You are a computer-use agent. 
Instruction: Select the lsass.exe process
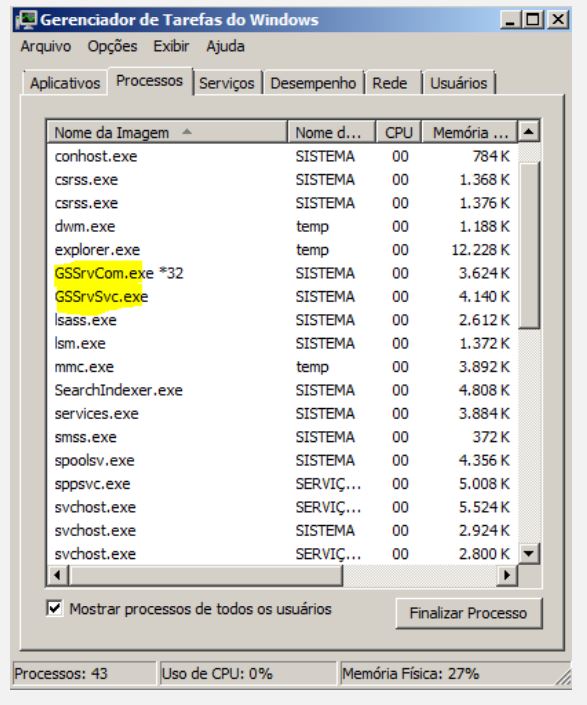click(x=282, y=320)
